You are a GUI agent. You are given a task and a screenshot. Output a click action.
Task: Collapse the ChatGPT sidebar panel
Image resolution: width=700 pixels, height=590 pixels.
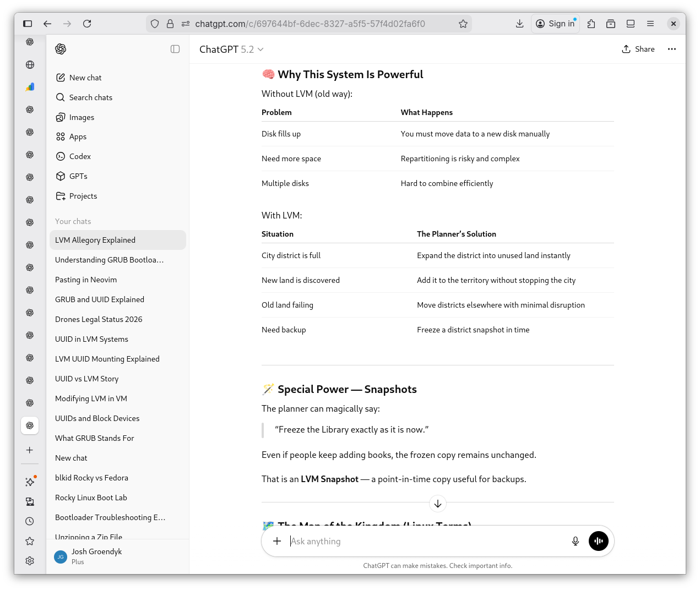tap(175, 49)
